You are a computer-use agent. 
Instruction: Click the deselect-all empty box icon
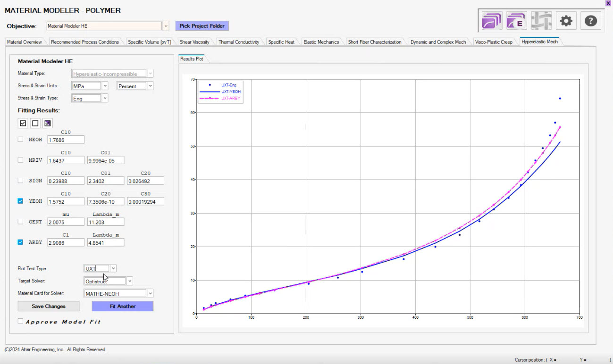35,124
